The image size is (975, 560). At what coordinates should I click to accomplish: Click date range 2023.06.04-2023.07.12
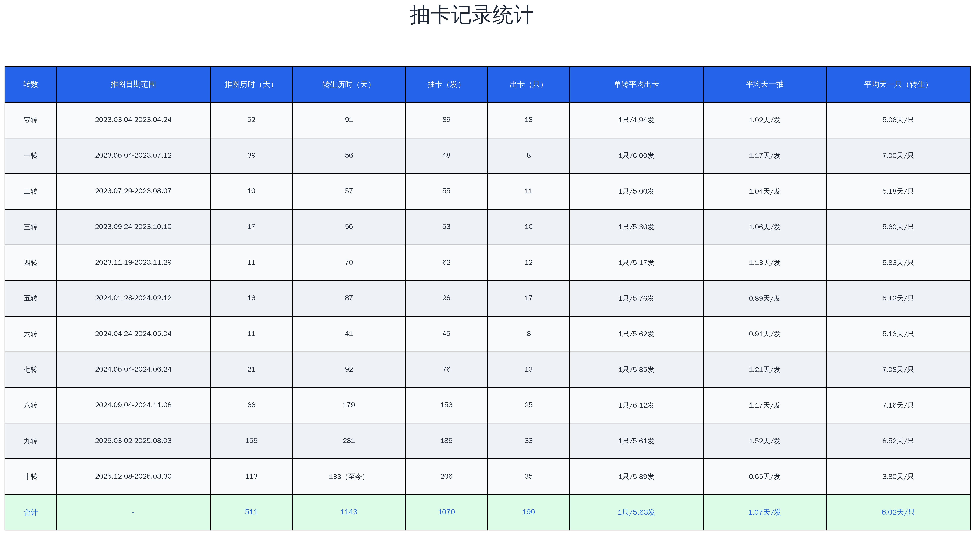point(133,156)
